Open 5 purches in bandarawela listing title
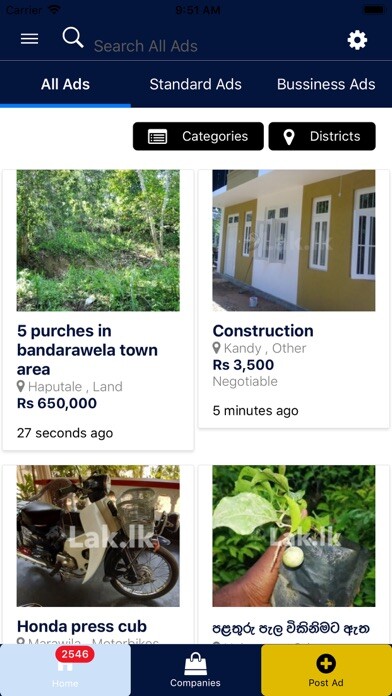 [x=87, y=350]
